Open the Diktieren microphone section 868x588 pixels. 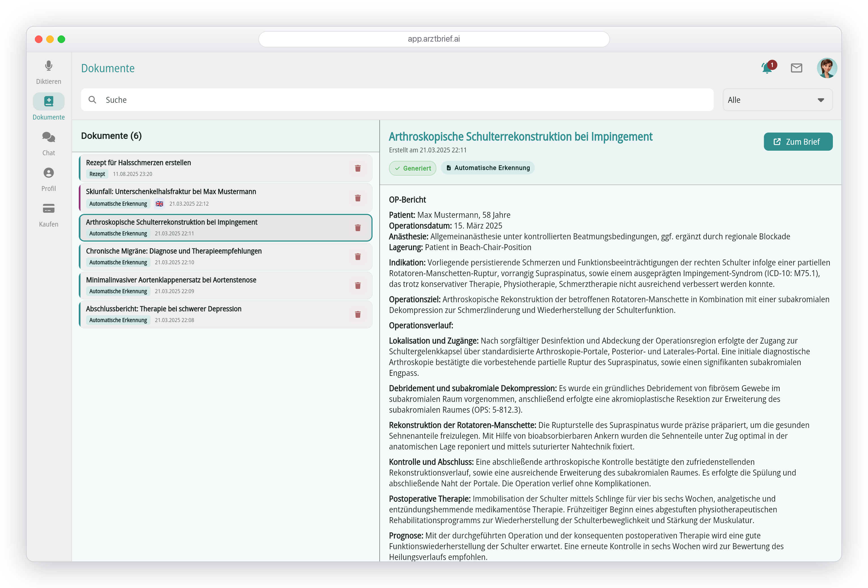[48, 73]
